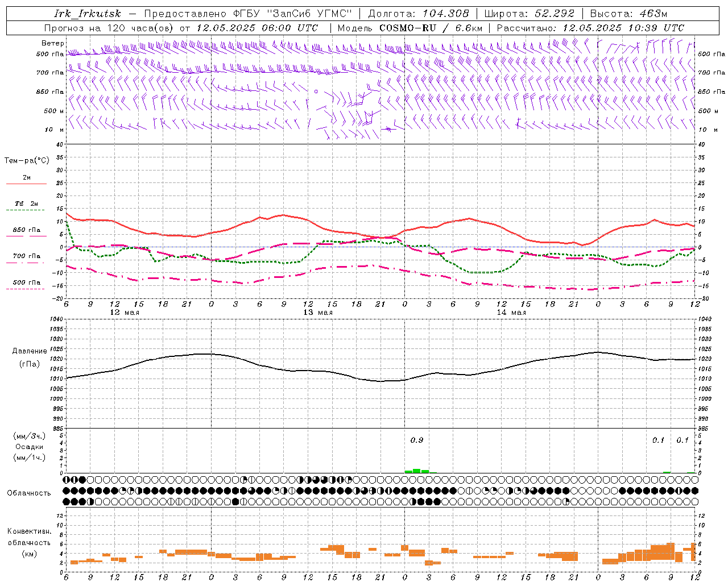The width and height of the screenshot is (728, 582).
Task: Click the 'Td 2м' dew point legend label
Action: click(x=26, y=203)
